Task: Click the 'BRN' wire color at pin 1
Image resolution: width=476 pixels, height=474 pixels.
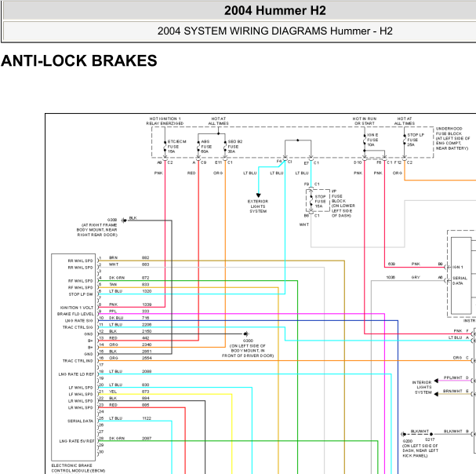Action: tap(113, 257)
